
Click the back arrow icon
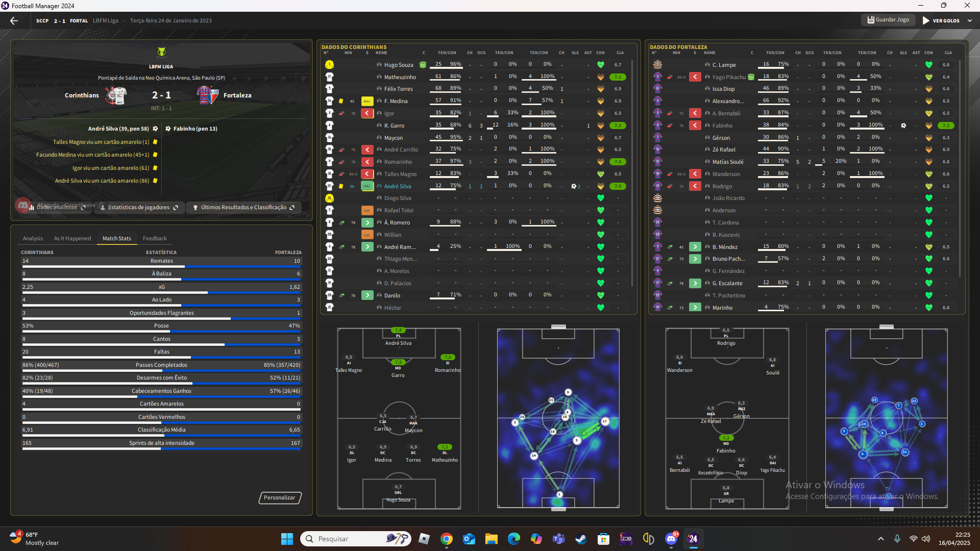coord(14,21)
